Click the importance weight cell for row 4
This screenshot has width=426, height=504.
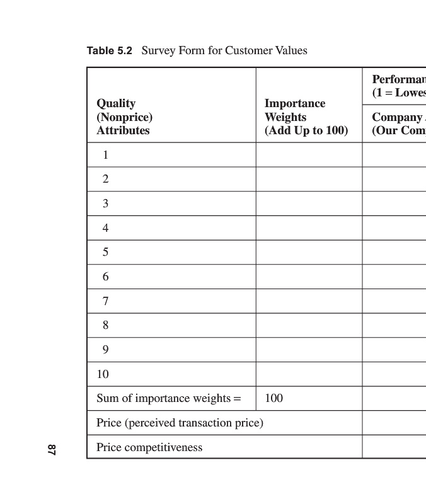[309, 228]
